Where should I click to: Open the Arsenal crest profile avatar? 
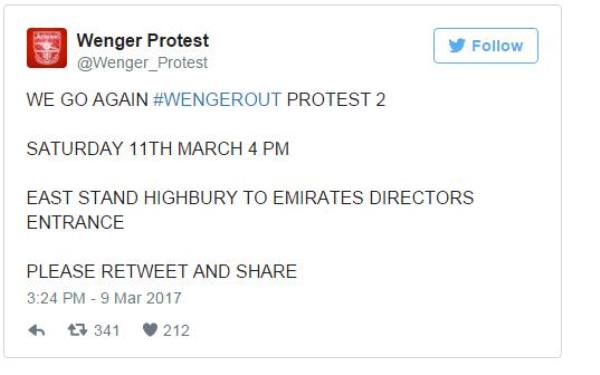(x=47, y=48)
